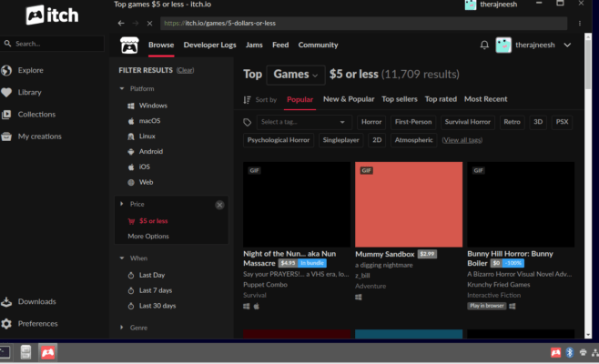
Task: Choose the First-Person tag
Action: point(413,122)
